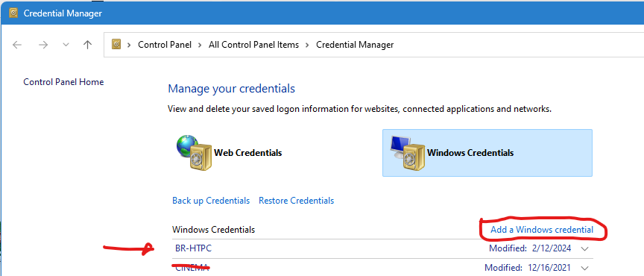Viewport: 644px width, 276px height.
Task: Select the Web Credentials label
Action: click(248, 153)
